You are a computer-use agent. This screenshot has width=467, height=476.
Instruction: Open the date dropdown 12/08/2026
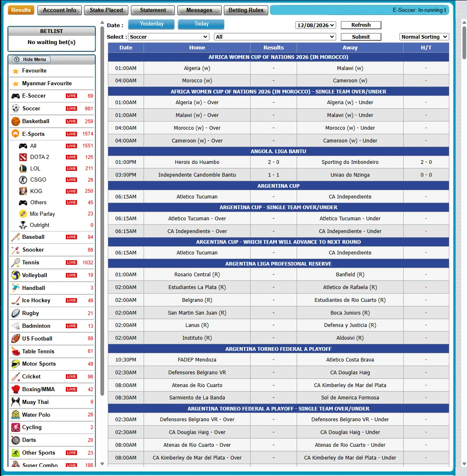click(316, 25)
